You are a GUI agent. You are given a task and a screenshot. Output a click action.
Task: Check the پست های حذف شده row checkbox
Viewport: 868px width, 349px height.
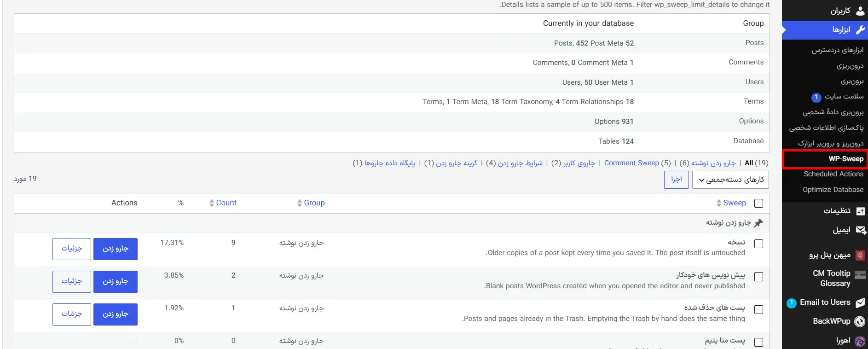[x=759, y=310]
